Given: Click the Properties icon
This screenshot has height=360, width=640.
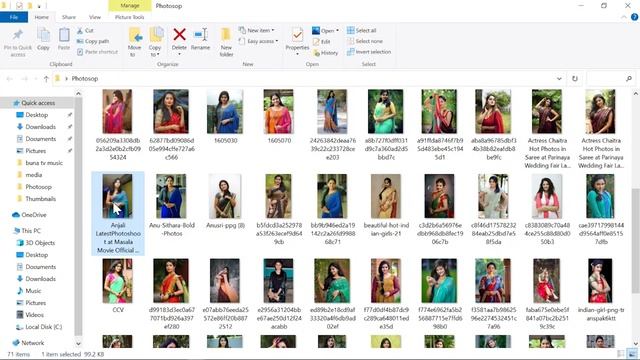Looking at the screenshot, I should point(297,35).
